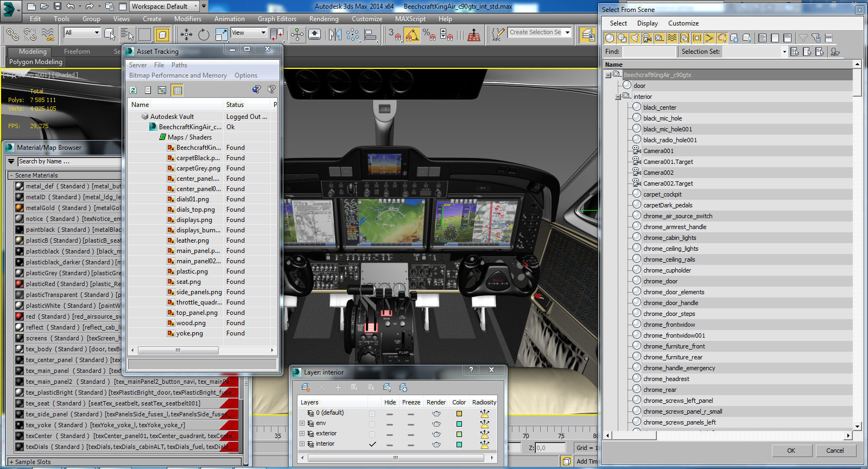868x469 pixels.
Task: Open the Rendering menu
Action: 324,18
